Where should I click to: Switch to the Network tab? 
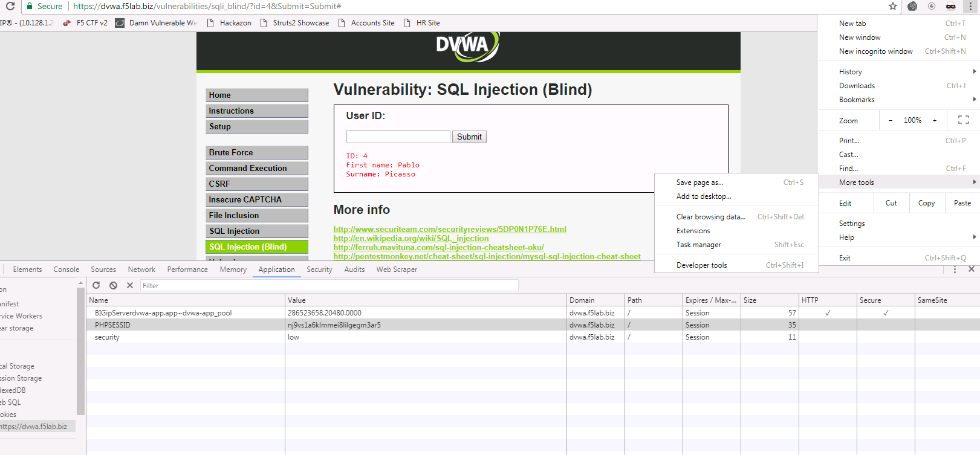(141, 269)
